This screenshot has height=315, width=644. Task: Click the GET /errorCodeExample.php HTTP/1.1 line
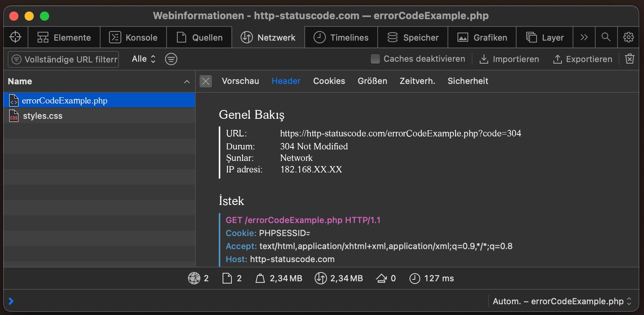coord(303,220)
